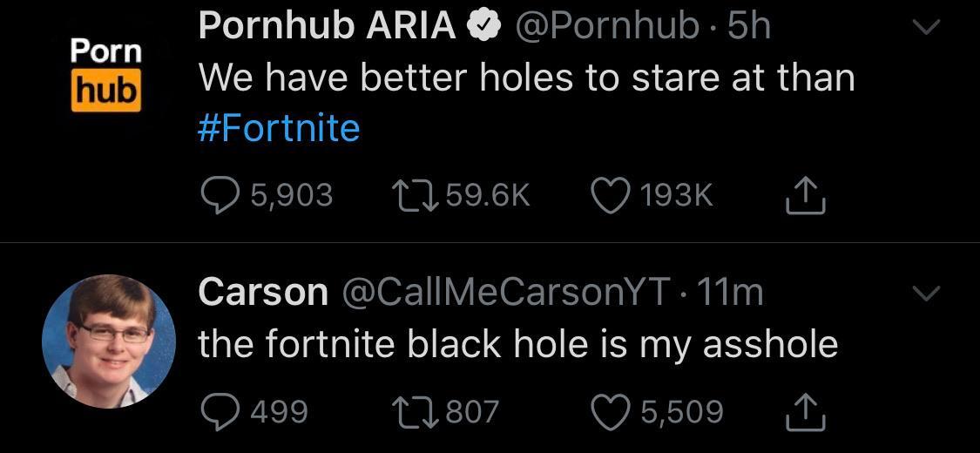Retweet Carson's fortnite black hole tweet
The height and width of the screenshot is (453, 980).
pos(413,410)
